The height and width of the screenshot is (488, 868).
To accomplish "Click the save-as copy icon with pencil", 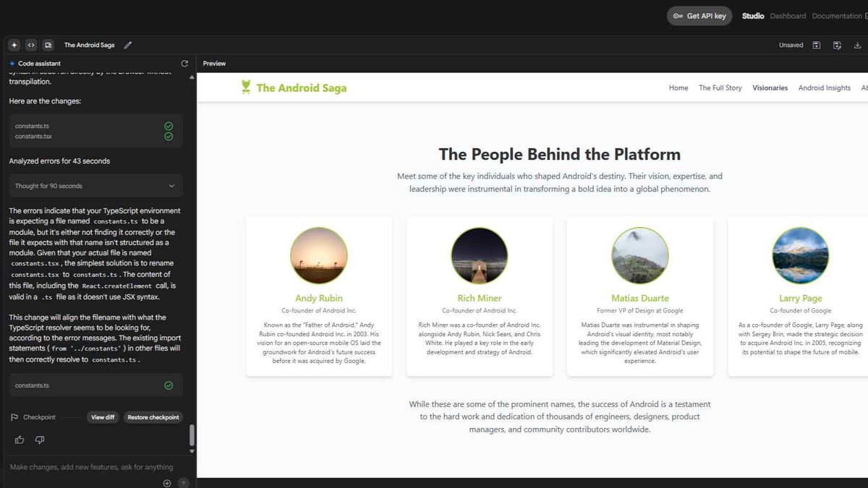I will tap(837, 45).
